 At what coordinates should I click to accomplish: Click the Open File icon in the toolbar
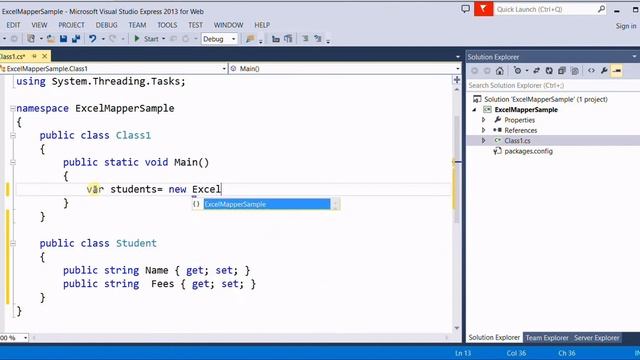pyautogui.click(x=51, y=39)
